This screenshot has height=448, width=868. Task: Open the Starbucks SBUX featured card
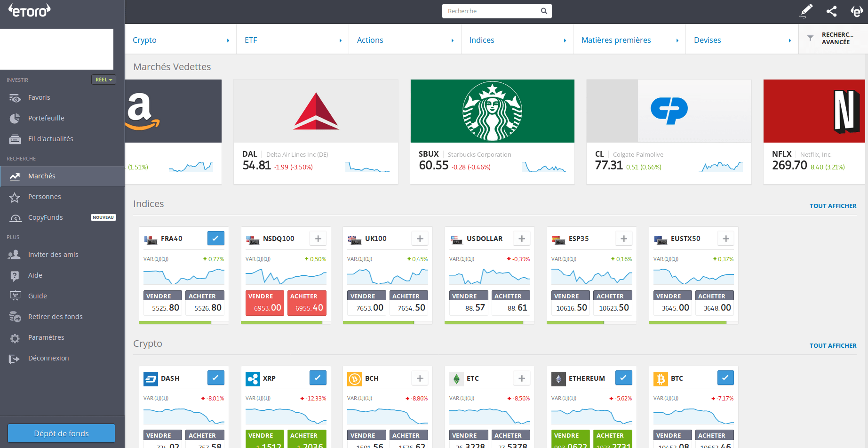(x=493, y=132)
